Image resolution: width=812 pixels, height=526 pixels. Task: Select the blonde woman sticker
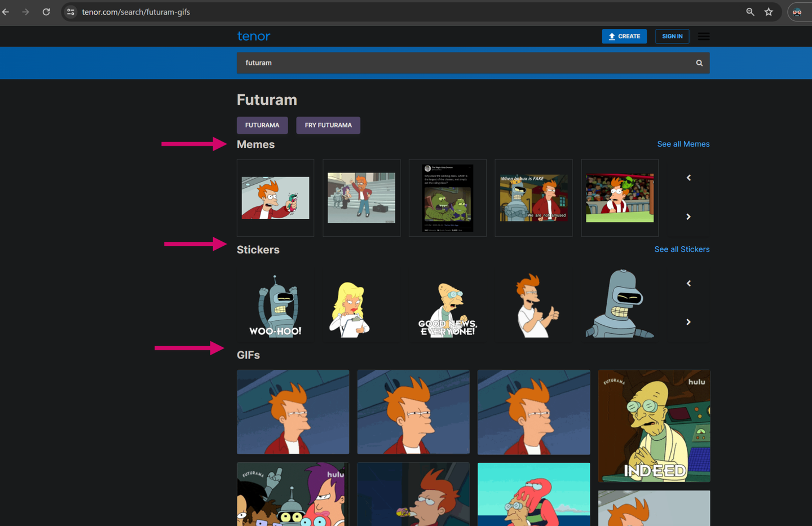(349, 310)
